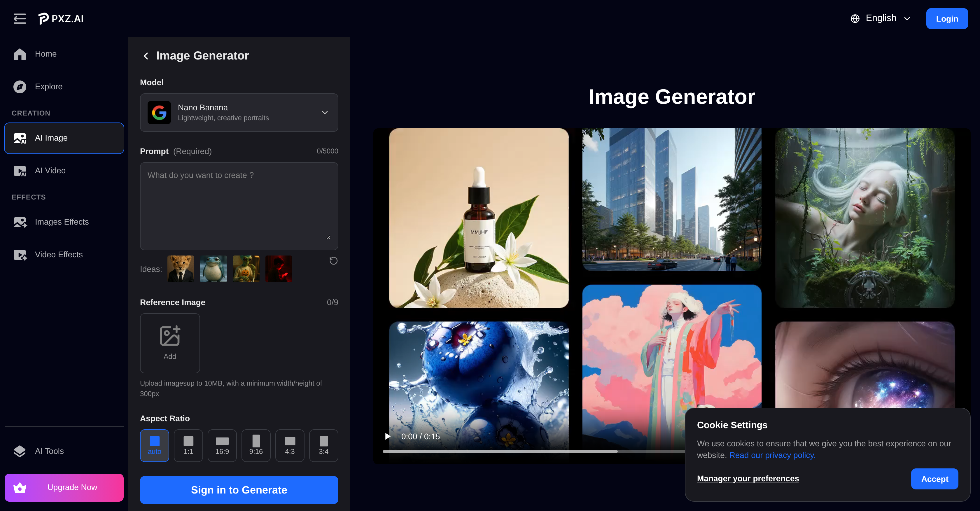Select the 1:1 aspect ratio
Screen dimensions: 980x511
pyautogui.click(x=188, y=445)
